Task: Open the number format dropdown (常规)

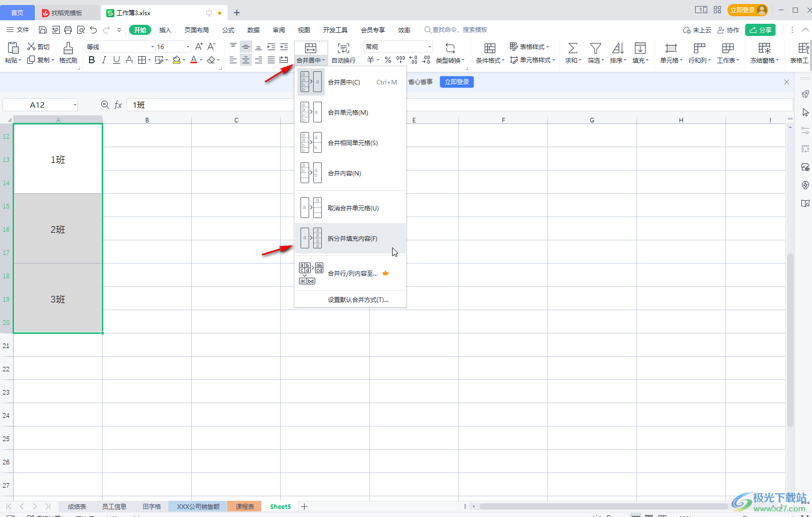Action: (x=430, y=47)
